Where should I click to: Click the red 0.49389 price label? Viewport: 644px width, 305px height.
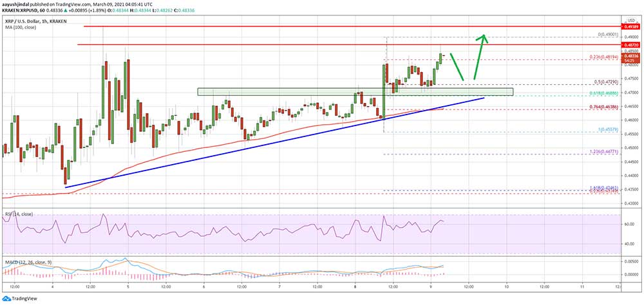(630, 26)
